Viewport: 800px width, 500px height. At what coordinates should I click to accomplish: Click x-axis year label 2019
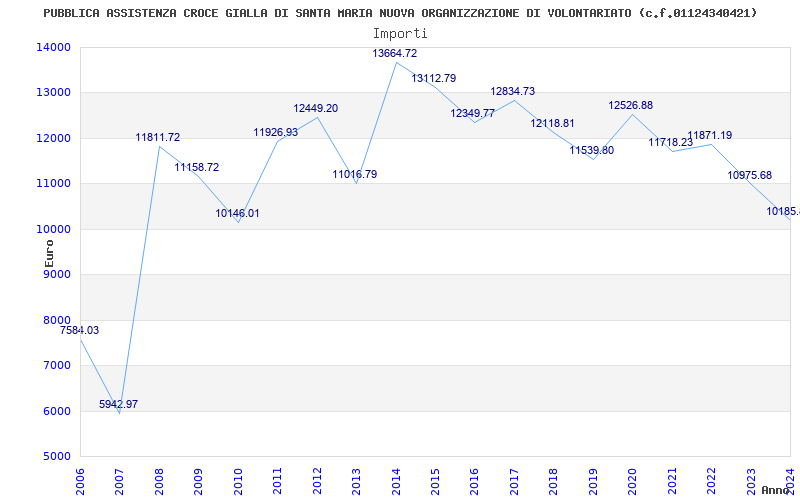click(593, 481)
